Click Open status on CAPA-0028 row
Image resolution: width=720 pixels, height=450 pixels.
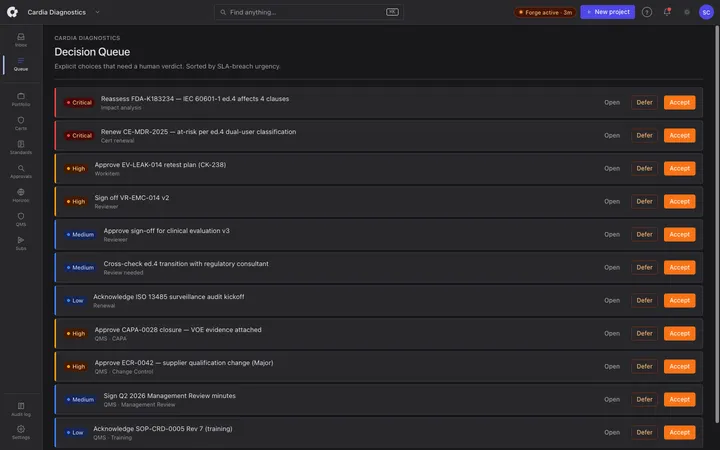[x=612, y=333]
